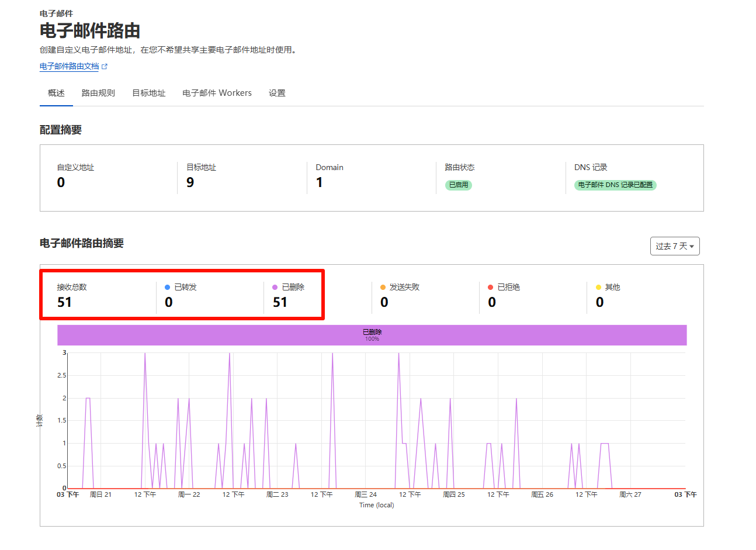Click the 周一 22 axis label
Screen dimensions: 756x550
[x=189, y=494]
